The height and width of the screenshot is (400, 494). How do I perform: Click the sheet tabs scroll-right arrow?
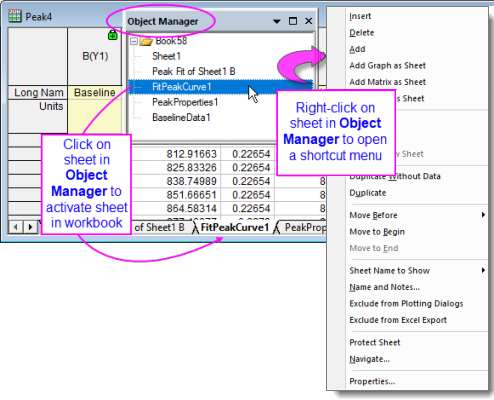(x=30, y=227)
